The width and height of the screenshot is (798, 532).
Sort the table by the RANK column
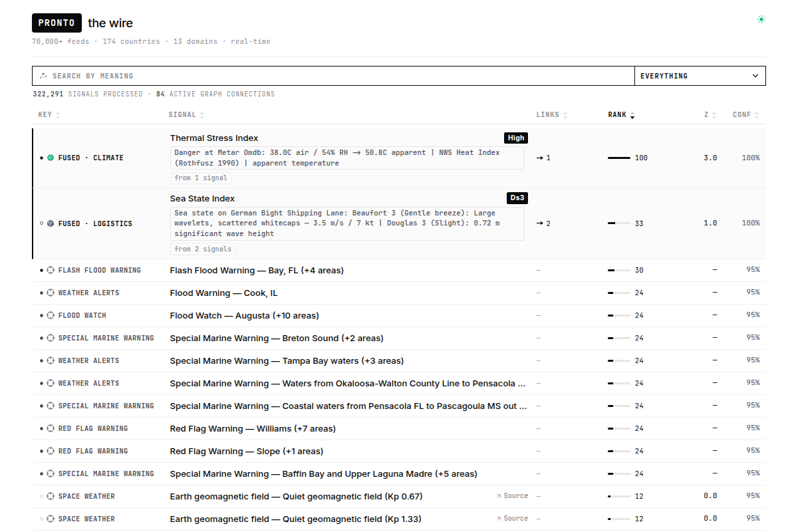point(621,115)
